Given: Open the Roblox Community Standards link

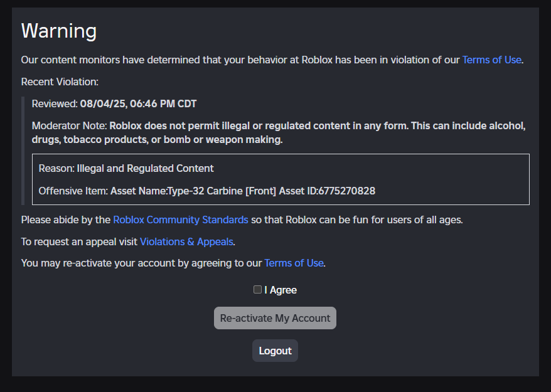Looking at the screenshot, I should click(180, 220).
